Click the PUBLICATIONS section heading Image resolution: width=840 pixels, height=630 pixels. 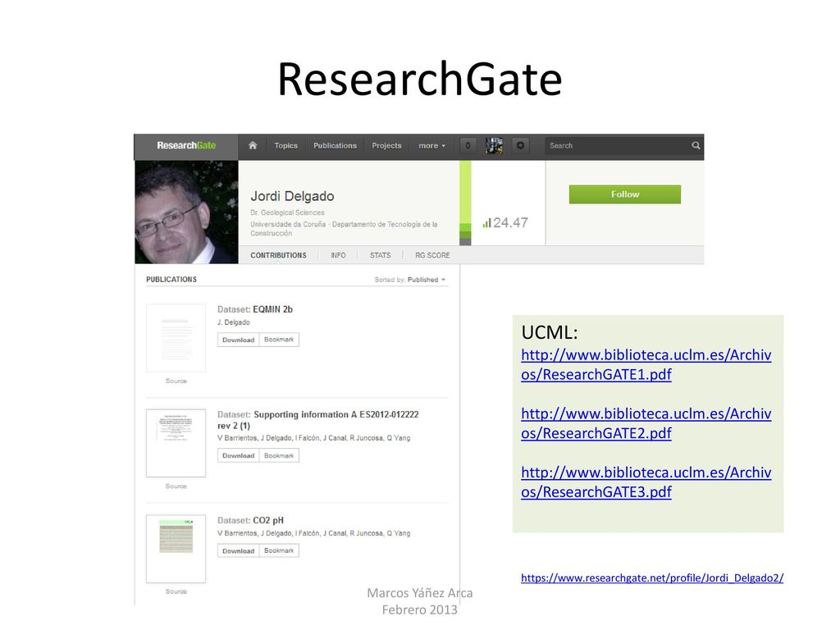pos(171,280)
